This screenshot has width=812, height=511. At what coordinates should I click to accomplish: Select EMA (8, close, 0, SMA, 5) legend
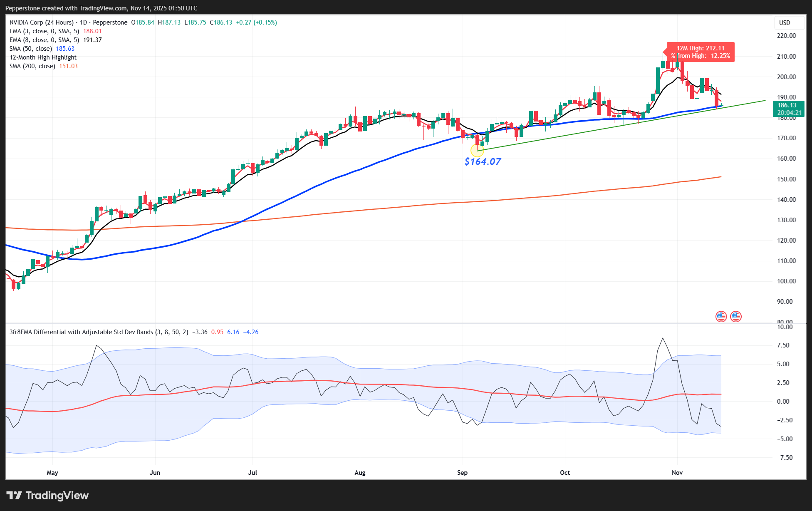tap(44, 40)
